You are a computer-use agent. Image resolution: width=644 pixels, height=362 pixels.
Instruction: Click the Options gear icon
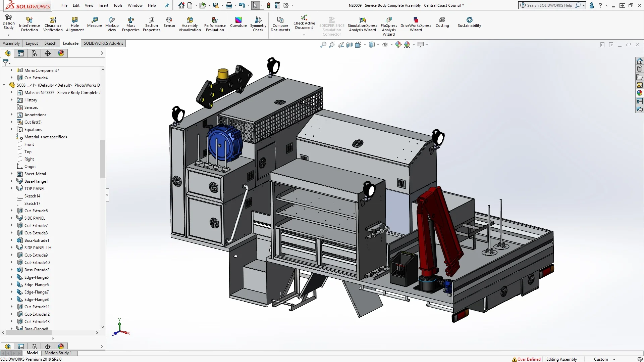click(x=286, y=5)
